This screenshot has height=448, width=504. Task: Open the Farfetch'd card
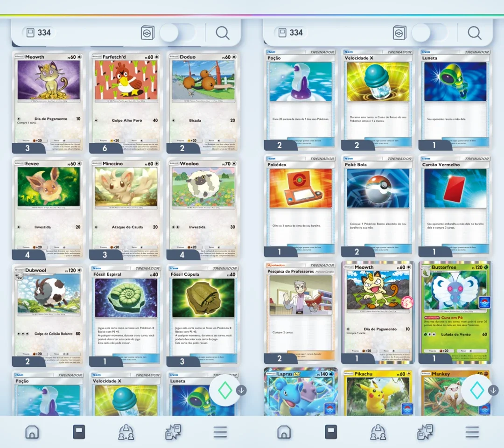point(126,102)
